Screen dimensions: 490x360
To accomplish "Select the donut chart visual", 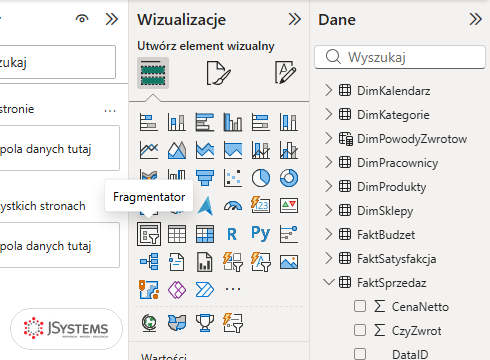I will tap(289, 178).
